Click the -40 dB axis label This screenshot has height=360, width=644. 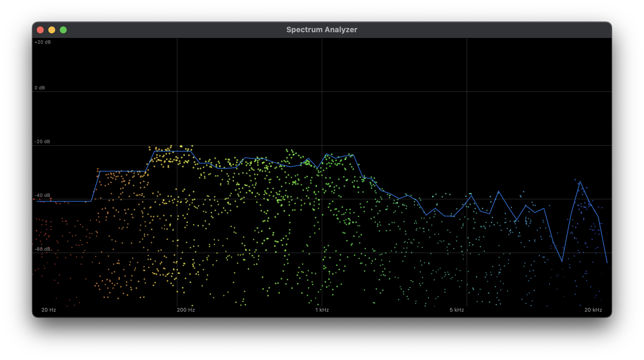pos(42,195)
